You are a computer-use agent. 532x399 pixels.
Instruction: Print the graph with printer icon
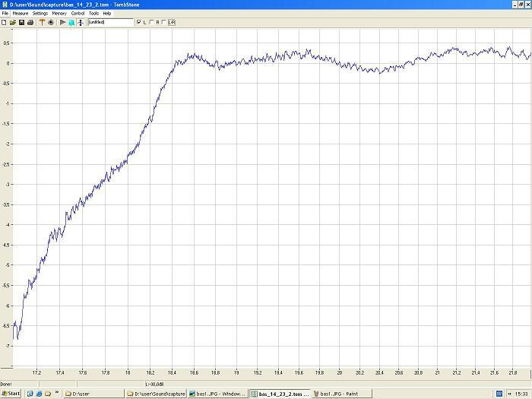click(x=30, y=22)
